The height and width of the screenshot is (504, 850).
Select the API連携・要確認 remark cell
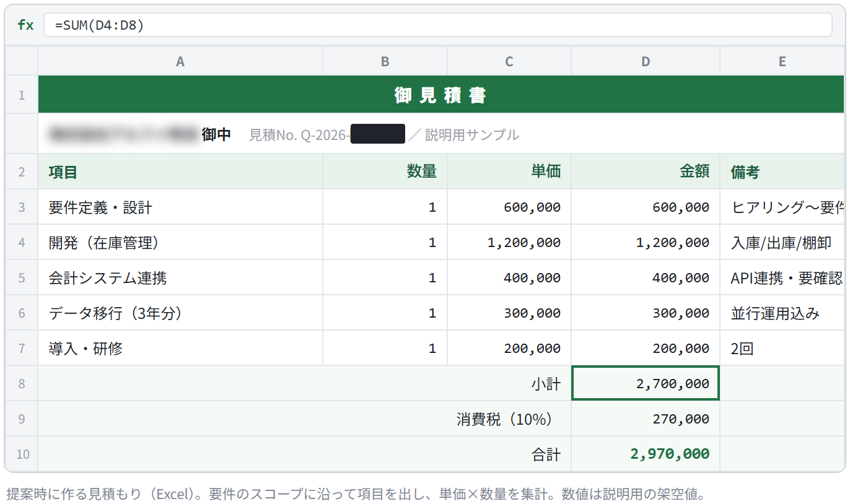782,277
